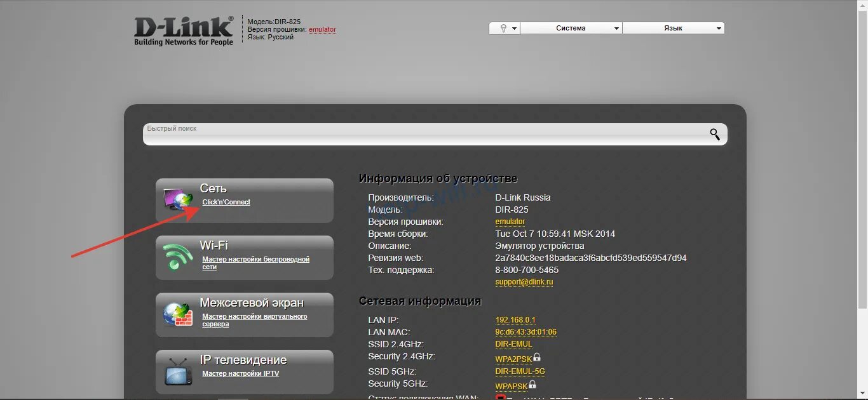868x400 pixels.
Task: Click the WPA2PSK security link
Action: (x=513, y=359)
